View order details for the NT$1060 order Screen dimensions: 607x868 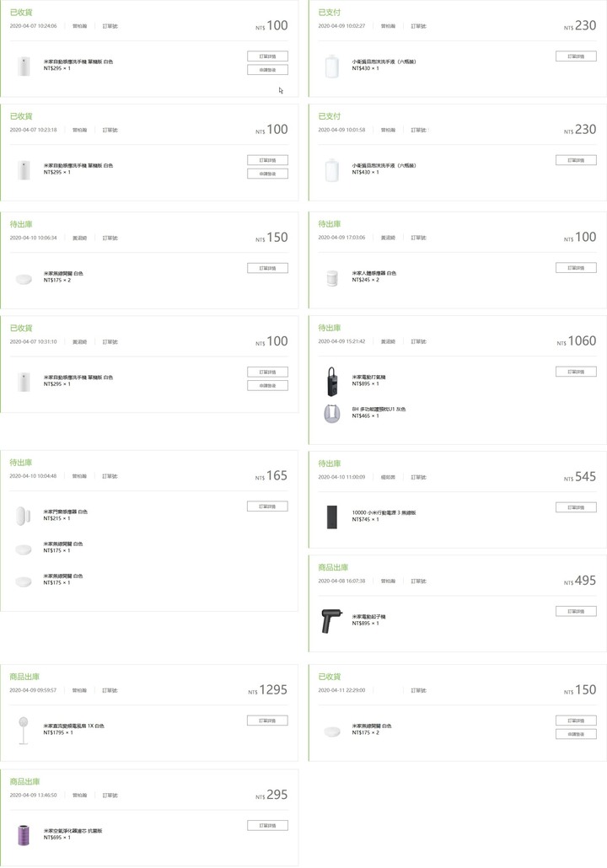coord(576,372)
